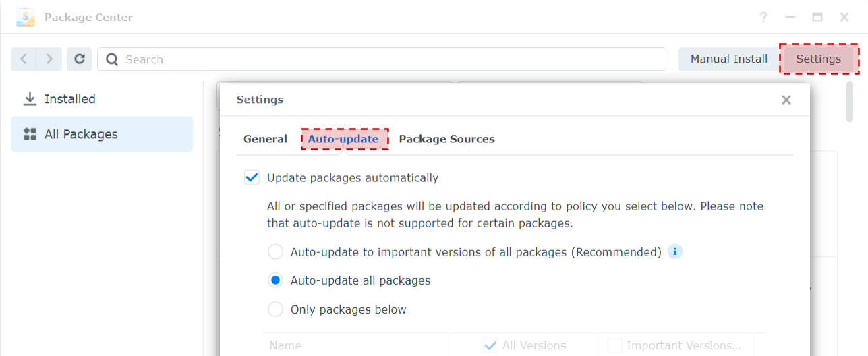Open the help question mark icon
Screen dimensions: 868x356
click(x=763, y=17)
